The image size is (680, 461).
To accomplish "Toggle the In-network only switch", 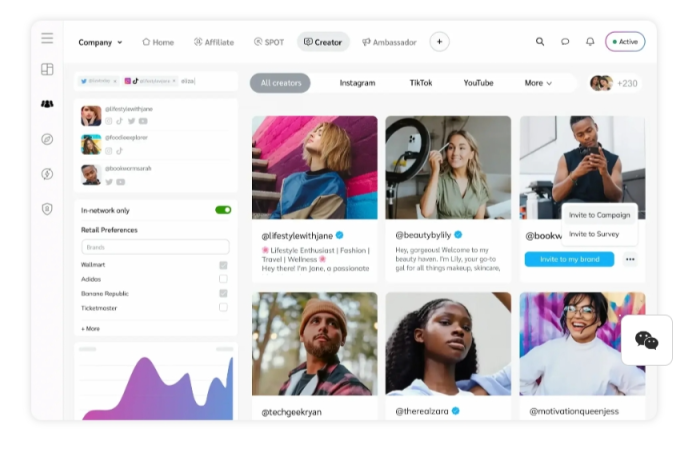I will (x=223, y=210).
